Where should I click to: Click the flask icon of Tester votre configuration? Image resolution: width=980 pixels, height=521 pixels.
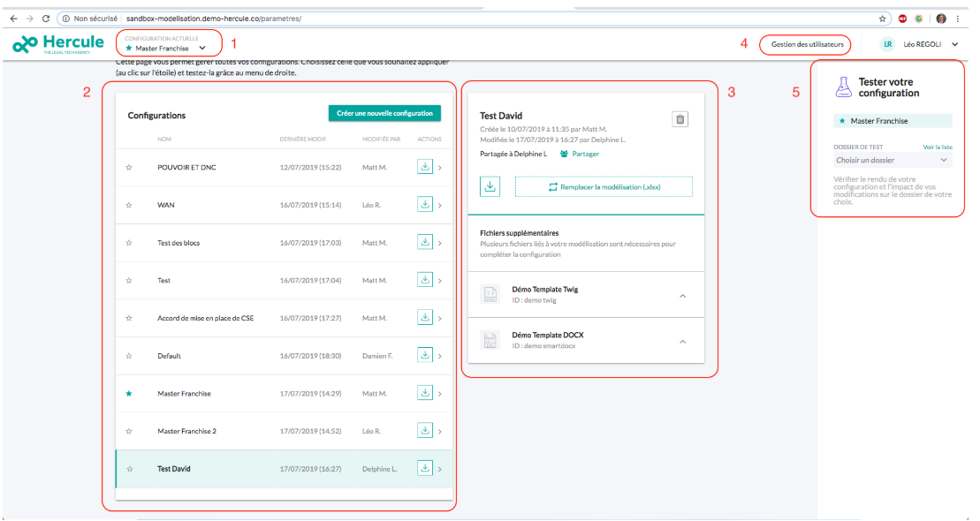pos(843,87)
